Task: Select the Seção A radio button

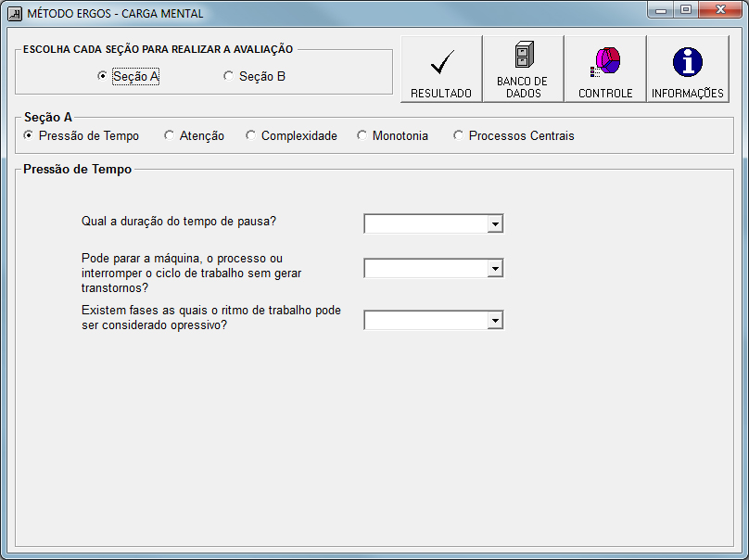Action: point(128,76)
